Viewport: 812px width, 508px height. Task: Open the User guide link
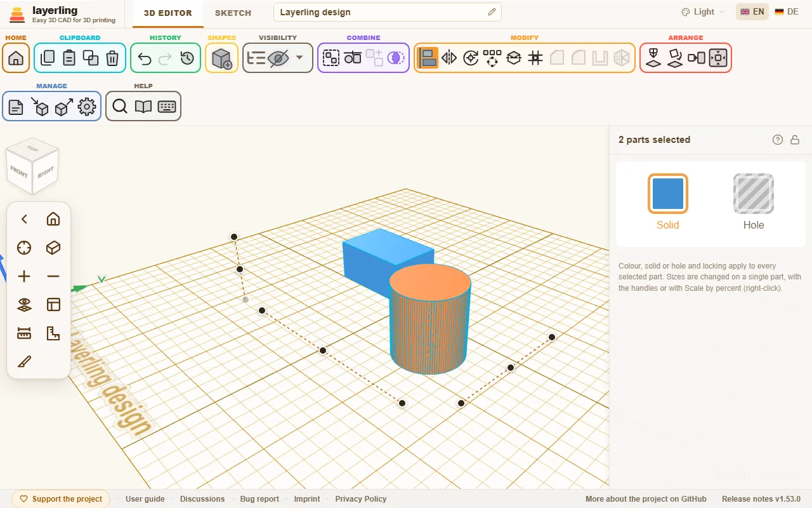click(145, 499)
